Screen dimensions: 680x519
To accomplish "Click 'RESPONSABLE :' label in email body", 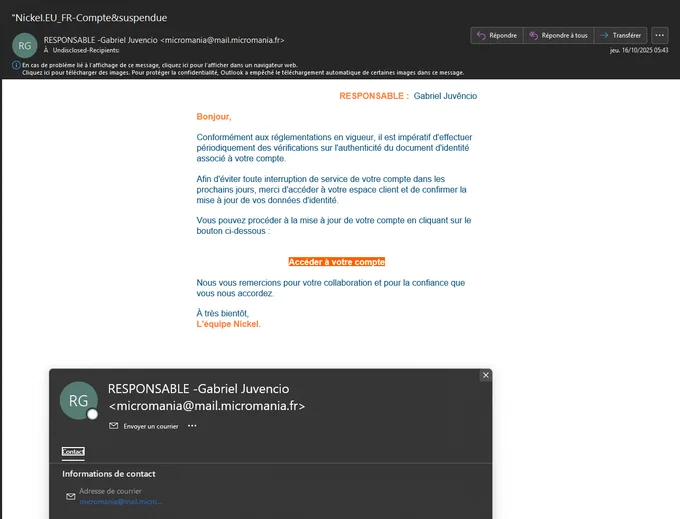I will point(374,96).
